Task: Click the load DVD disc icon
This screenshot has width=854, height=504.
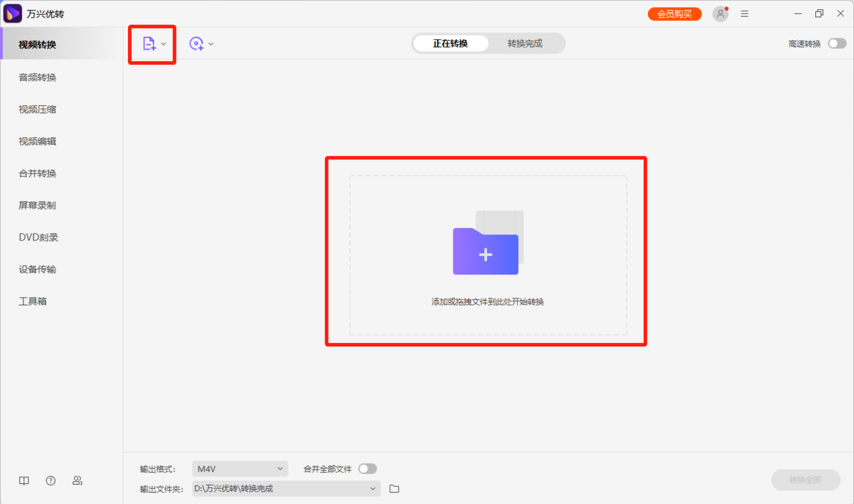Action: tap(196, 44)
